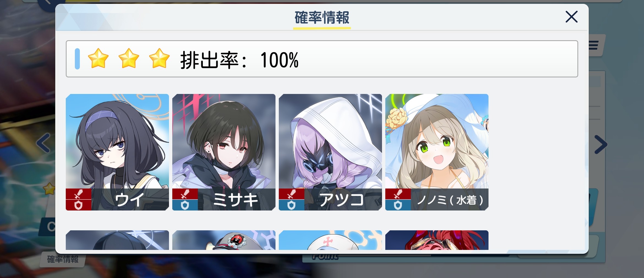Click the third yellow star icon
644x278 pixels.
(159, 58)
